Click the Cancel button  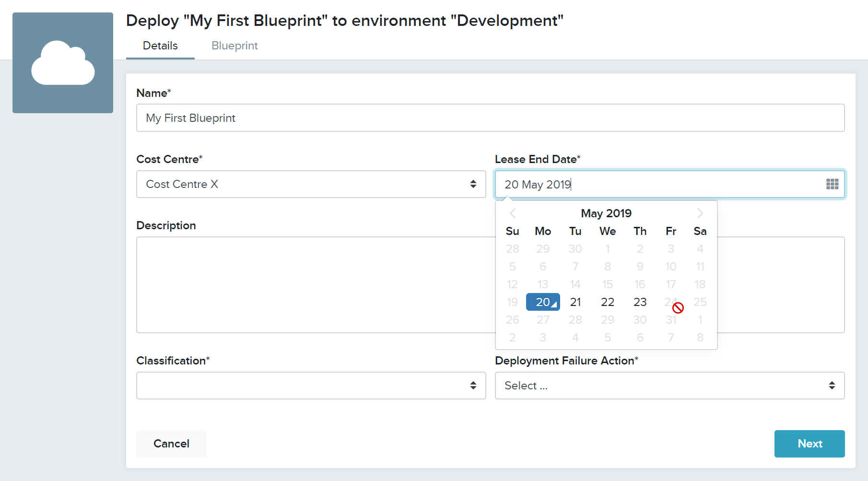coord(171,444)
